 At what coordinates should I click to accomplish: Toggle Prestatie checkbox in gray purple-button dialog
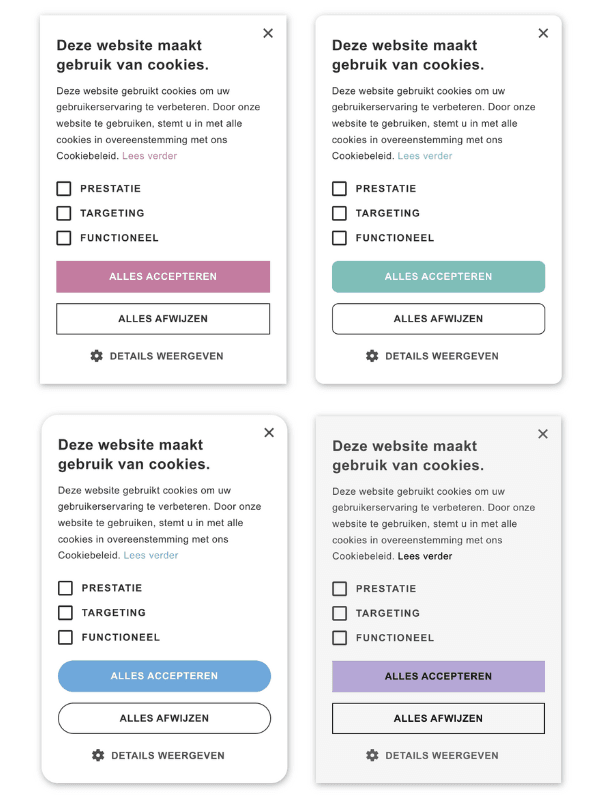click(x=339, y=589)
